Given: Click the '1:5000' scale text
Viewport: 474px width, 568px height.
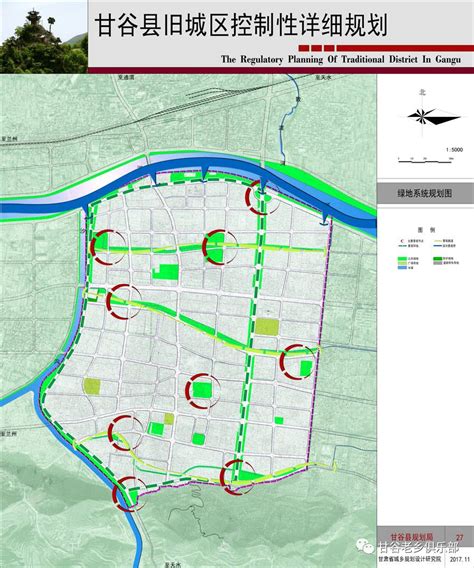Looking at the screenshot, I should coord(454,150).
